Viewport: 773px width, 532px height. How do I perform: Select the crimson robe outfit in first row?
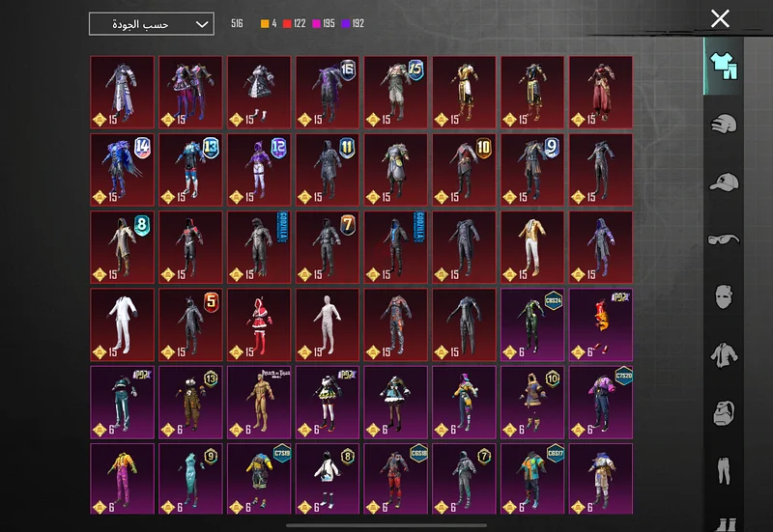tap(601, 92)
